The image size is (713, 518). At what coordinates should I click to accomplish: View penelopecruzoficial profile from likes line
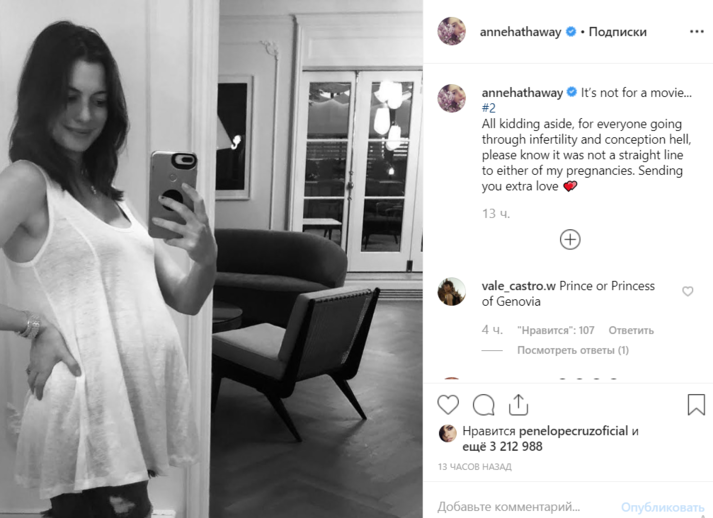click(x=573, y=431)
